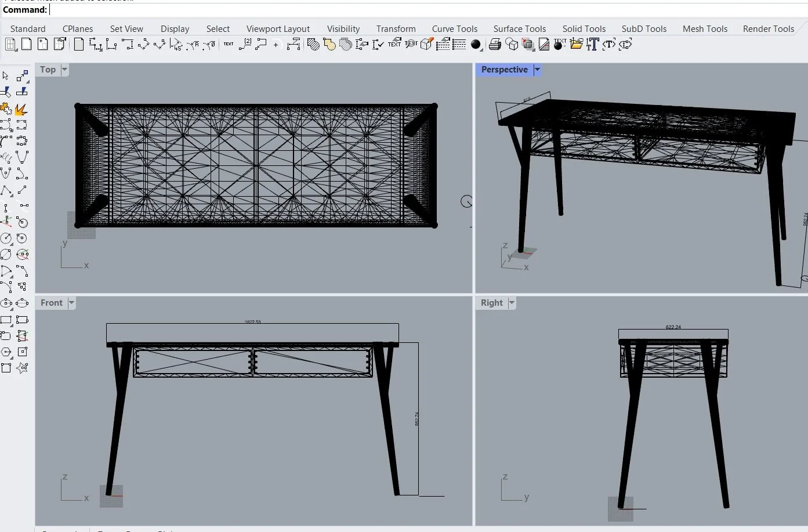Open the Render Tools tab
808x532 pixels.
(x=769, y=28)
